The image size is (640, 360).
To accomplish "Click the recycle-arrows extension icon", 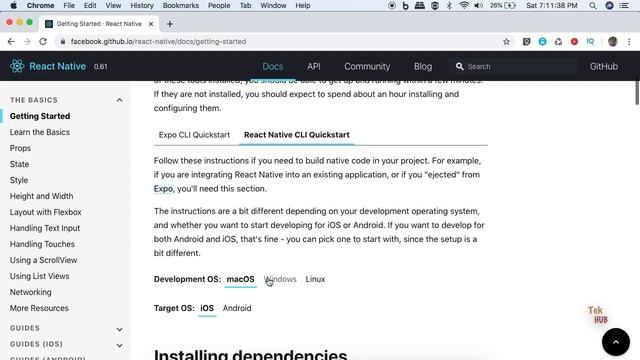I will pos(558,41).
